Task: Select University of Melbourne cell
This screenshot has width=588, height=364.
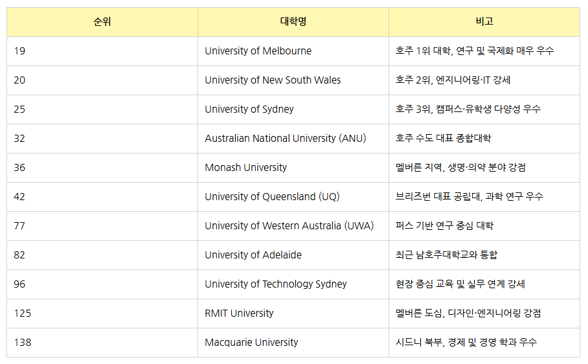Action: click(x=293, y=51)
